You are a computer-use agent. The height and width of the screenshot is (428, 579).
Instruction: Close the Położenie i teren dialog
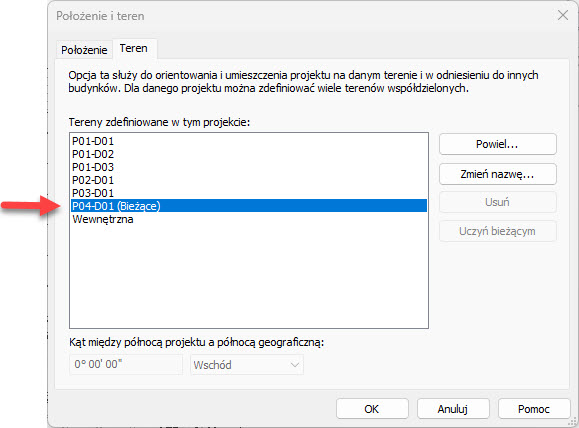point(563,15)
